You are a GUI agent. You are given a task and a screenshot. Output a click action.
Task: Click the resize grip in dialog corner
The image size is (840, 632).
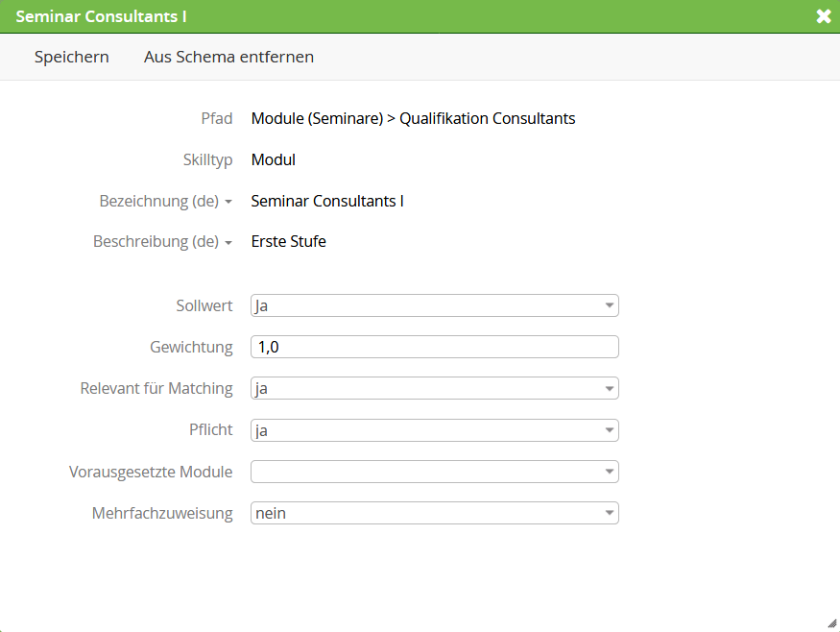(832, 623)
